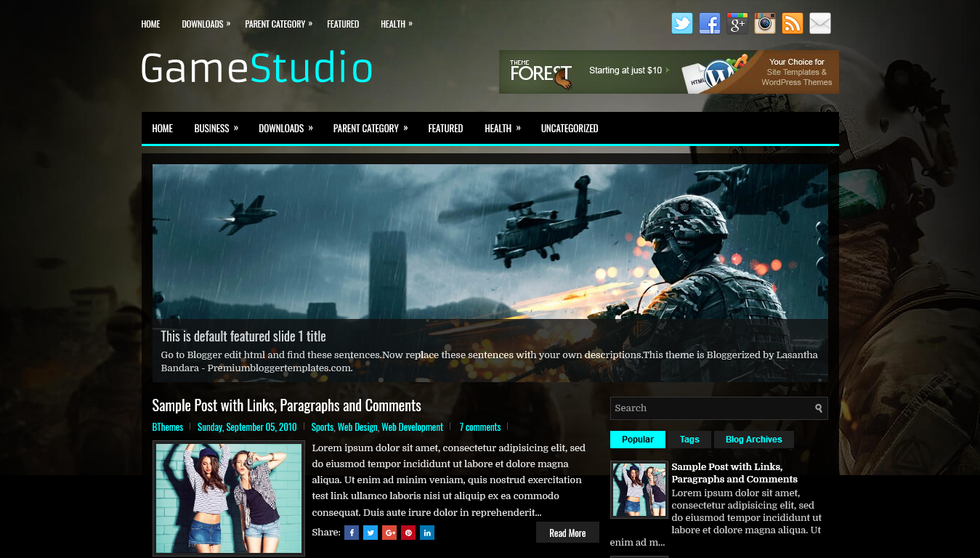Expand Parent Category in top menu

278,24
